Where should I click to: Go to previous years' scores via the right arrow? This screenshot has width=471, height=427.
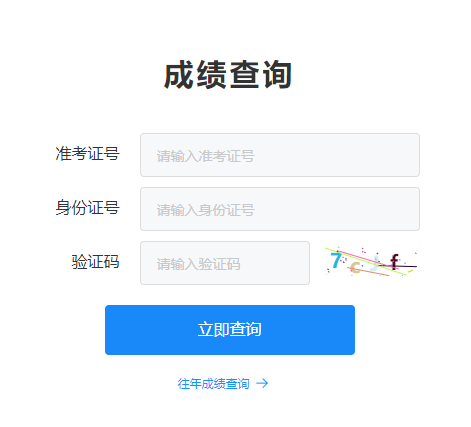pos(262,383)
